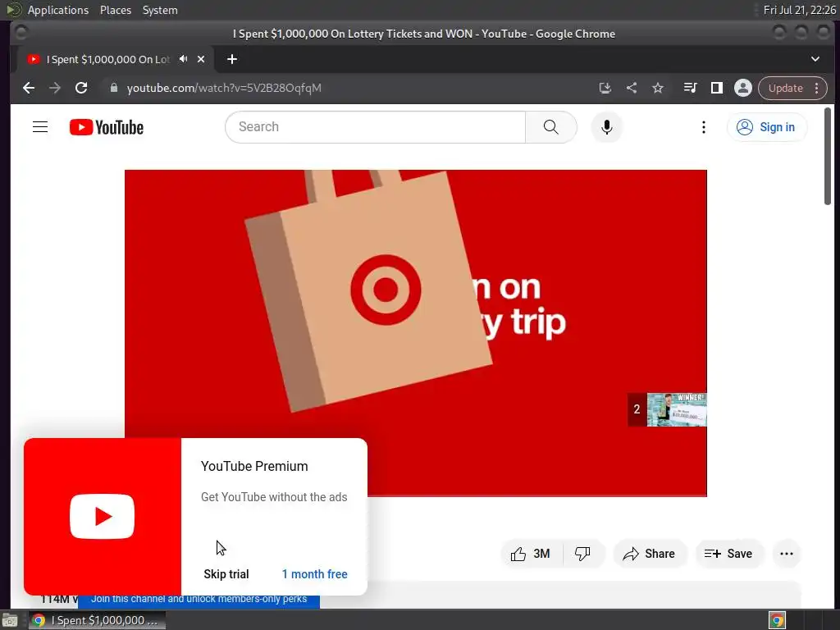This screenshot has width=840, height=630.
Task: Open the YouTube hamburger guide menu
Action: tap(40, 127)
